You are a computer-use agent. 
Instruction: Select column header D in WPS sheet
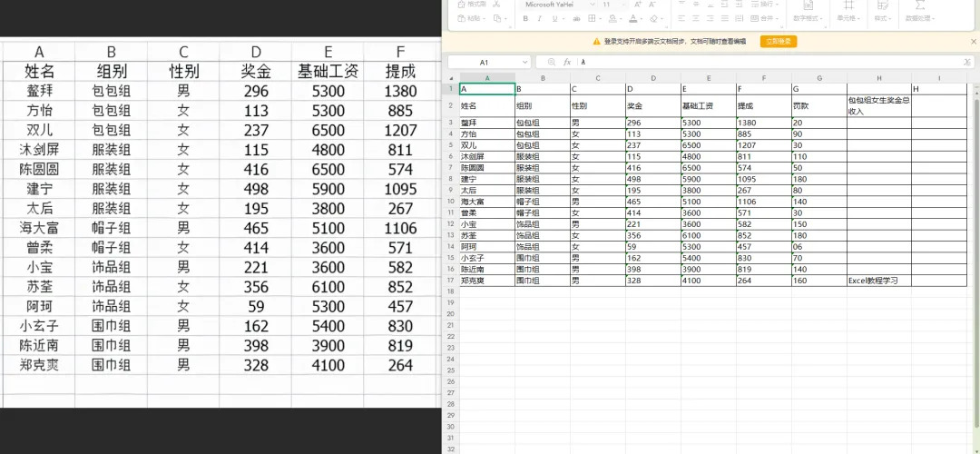[653, 78]
